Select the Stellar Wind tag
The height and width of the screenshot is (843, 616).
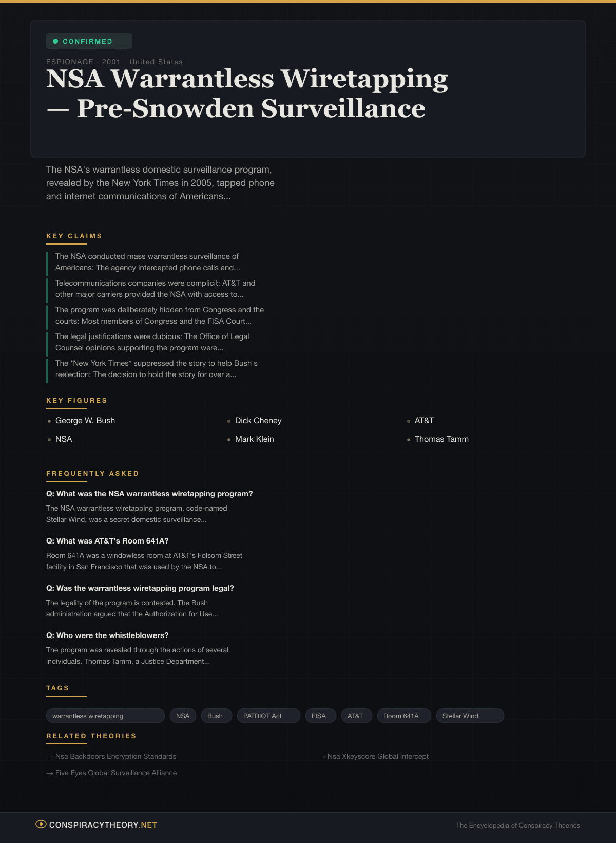(470, 716)
